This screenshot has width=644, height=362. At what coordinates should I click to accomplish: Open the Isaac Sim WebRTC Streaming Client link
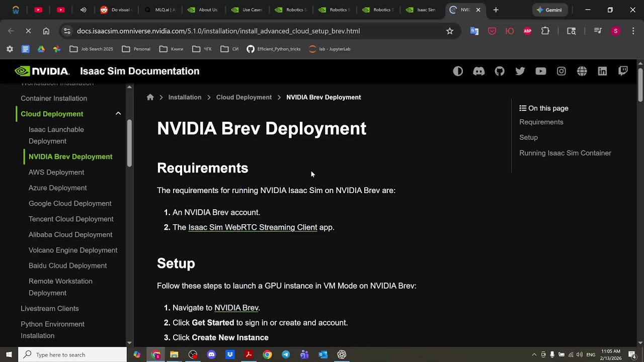click(x=253, y=227)
